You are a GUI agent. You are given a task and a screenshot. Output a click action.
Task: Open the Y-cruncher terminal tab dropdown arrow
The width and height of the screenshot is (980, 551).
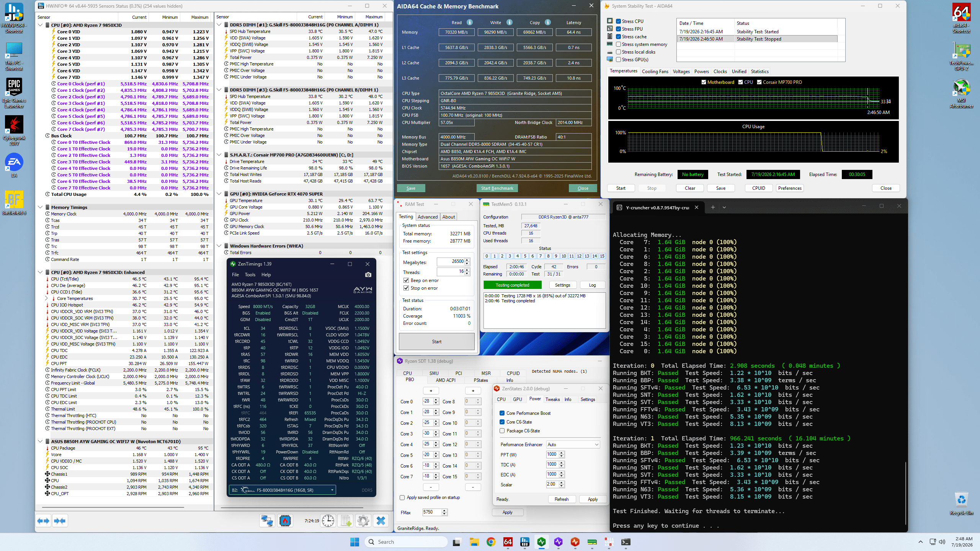pos(724,207)
